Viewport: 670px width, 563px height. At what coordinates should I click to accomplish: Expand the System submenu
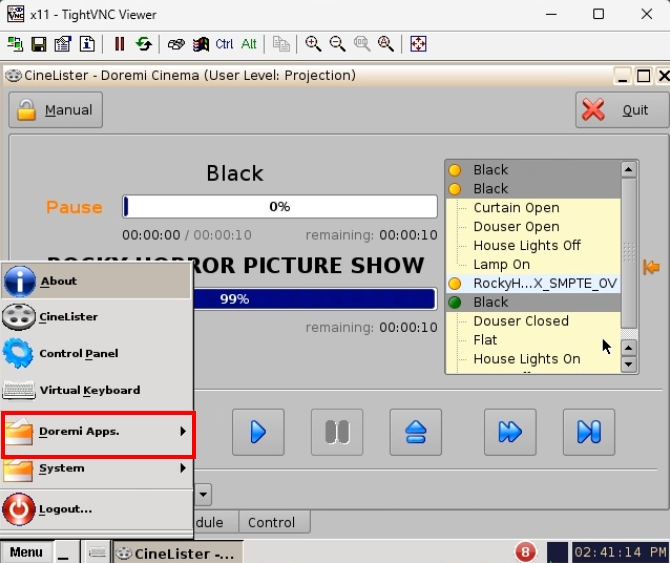point(97,468)
